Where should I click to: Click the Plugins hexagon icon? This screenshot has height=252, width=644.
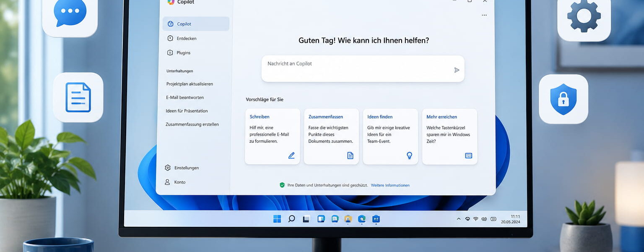point(170,52)
